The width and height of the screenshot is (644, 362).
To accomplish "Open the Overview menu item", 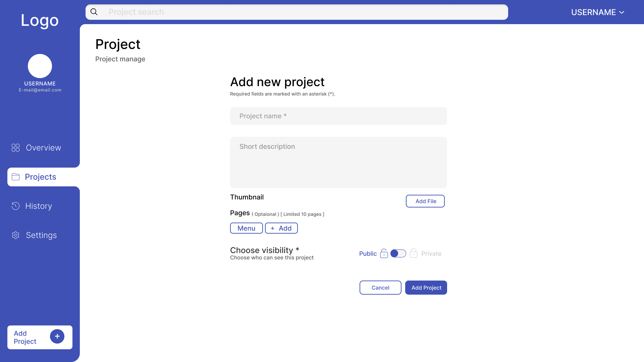I will (x=36, y=147).
